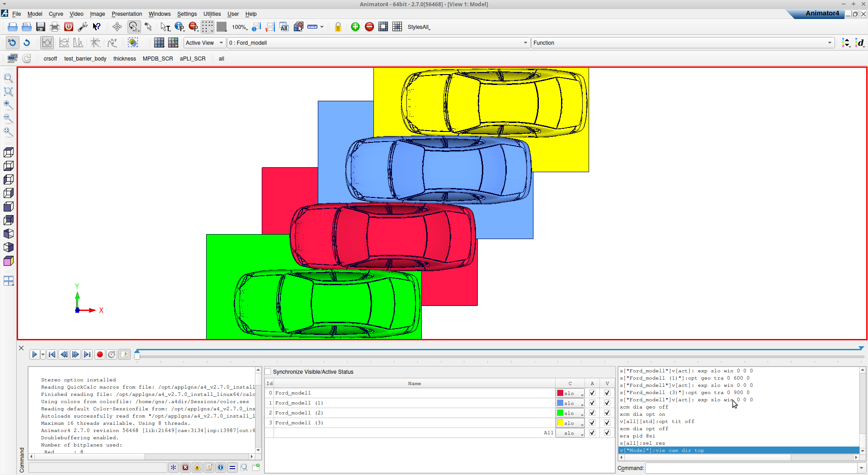Click the thickness macro button
The image size is (868, 475).
(x=124, y=59)
